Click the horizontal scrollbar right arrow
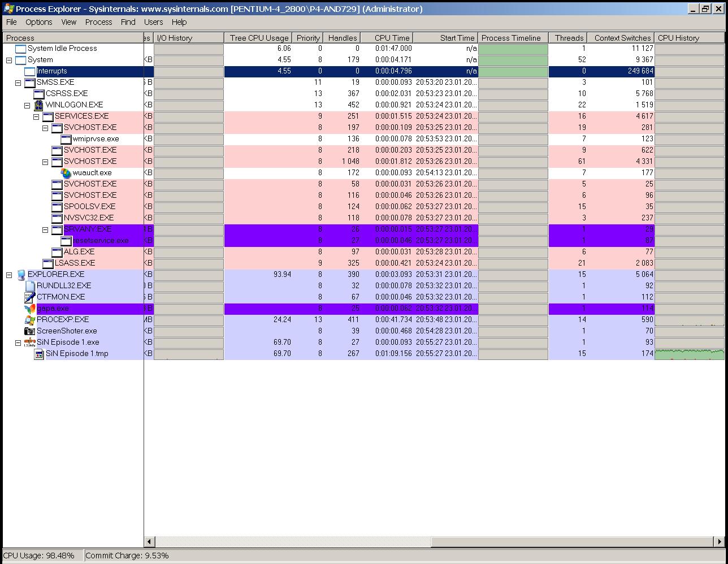Viewport: 728px width, 564px height. click(x=720, y=541)
